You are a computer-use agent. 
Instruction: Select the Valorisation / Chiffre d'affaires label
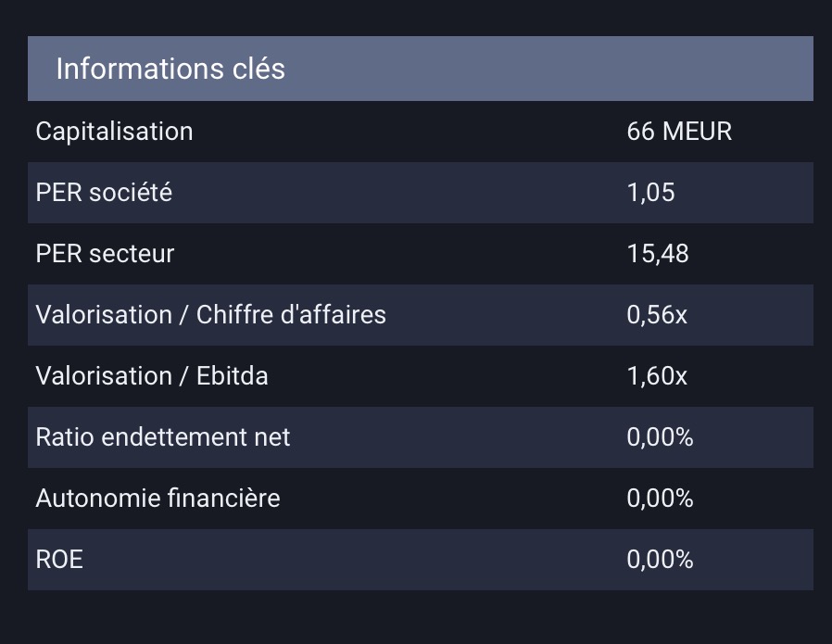click(x=210, y=315)
